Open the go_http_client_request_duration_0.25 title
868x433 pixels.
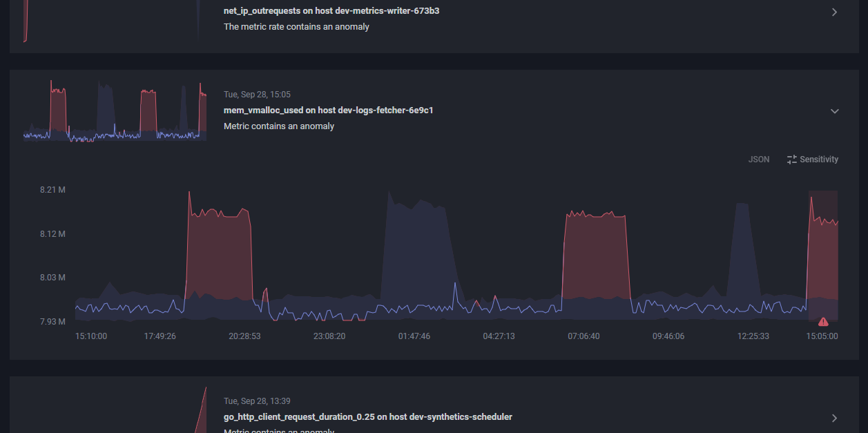(x=367, y=416)
